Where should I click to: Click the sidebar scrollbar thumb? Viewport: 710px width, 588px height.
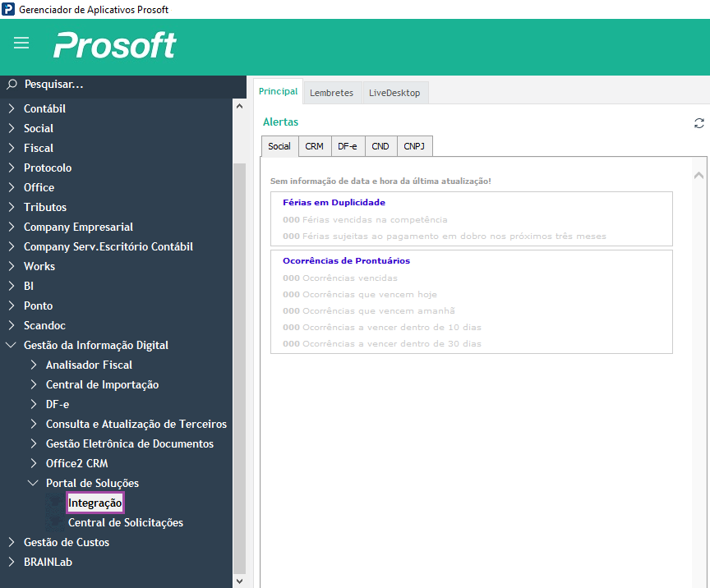(239, 368)
